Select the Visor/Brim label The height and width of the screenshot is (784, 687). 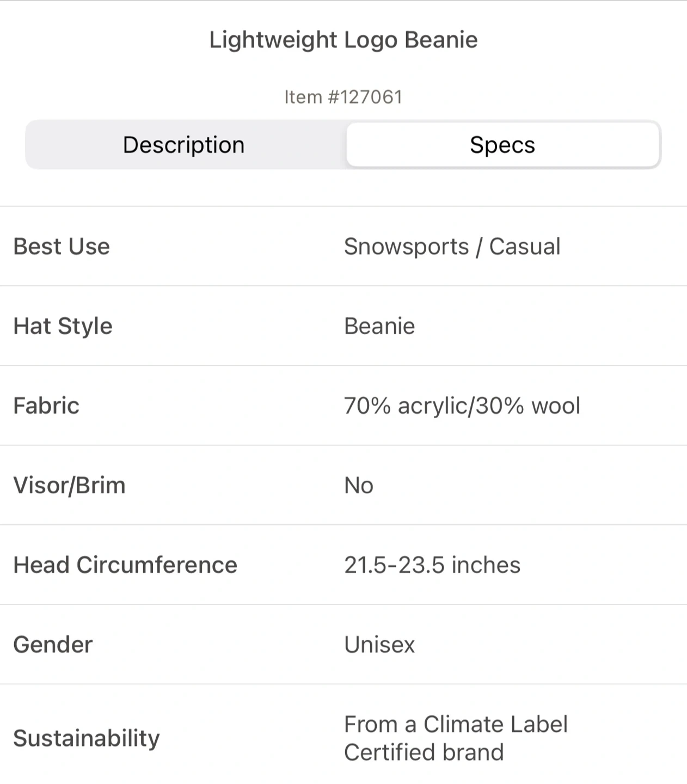coord(69,485)
